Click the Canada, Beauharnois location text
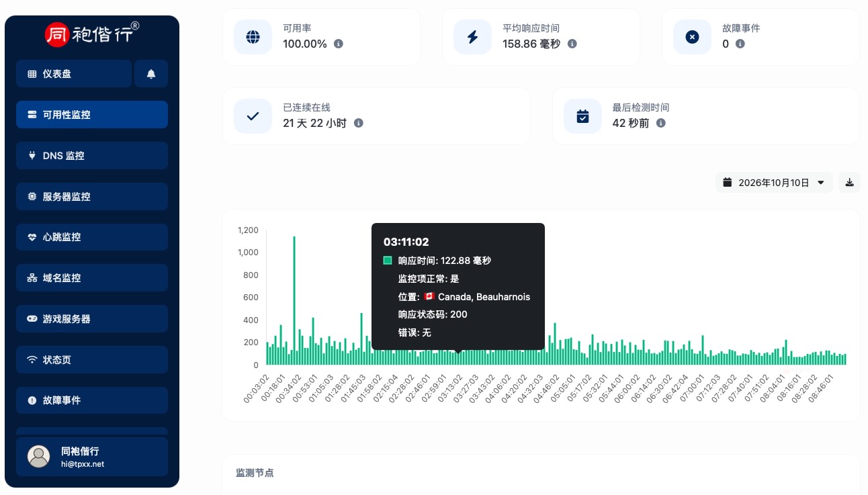This screenshot has height=495, width=868. [484, 296]
